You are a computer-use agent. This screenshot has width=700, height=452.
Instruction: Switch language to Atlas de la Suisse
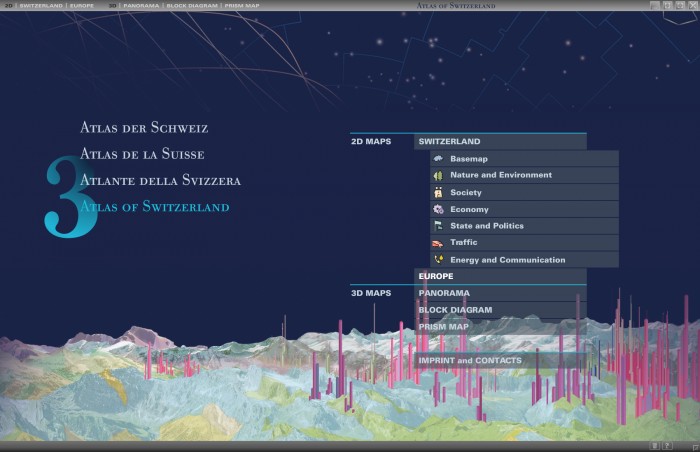click(142, 154)
